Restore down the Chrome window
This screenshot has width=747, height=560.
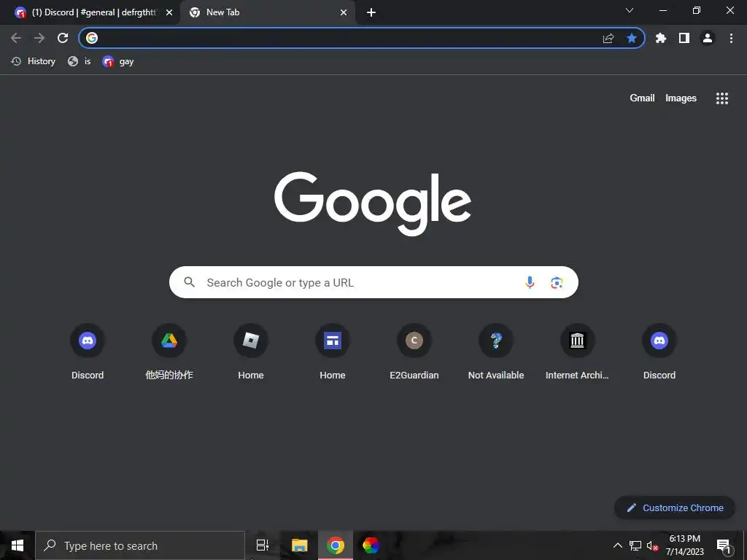coord(697,10)
